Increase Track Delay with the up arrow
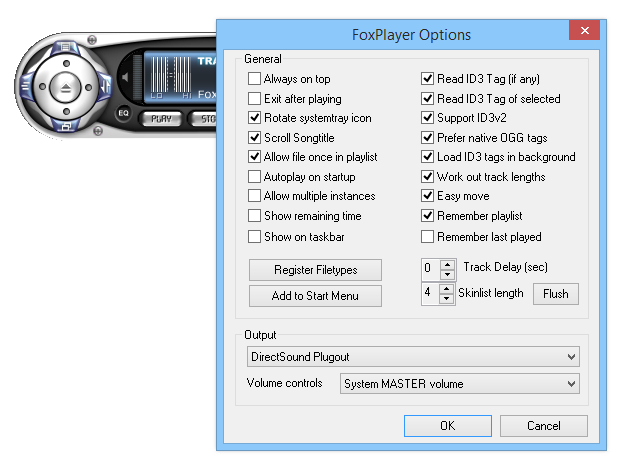Viewport: 626px width, 469px height. (x=447, y=263)
